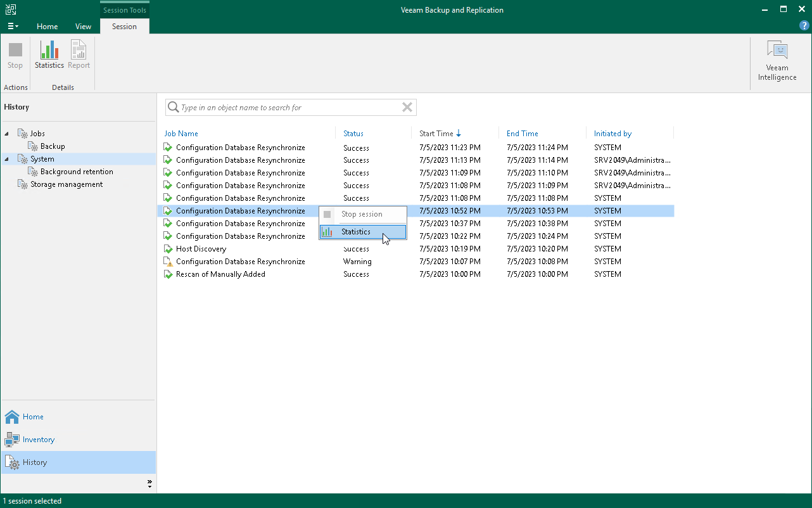
Task: Collapse the Jobs tree node
Action: click(7, 134)
